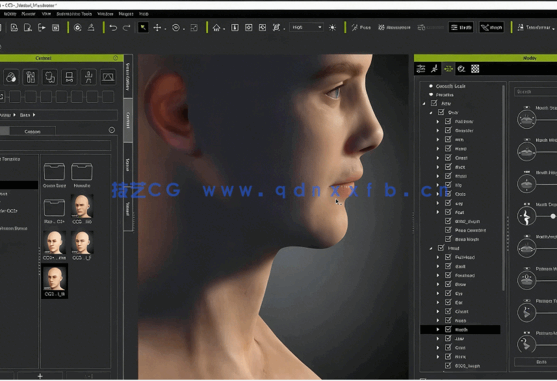This screenshot has height=381, width=557.
Task: Click the sun lighting icon in the toolbar
Action: pyautogui.click(x=332, y=27)
